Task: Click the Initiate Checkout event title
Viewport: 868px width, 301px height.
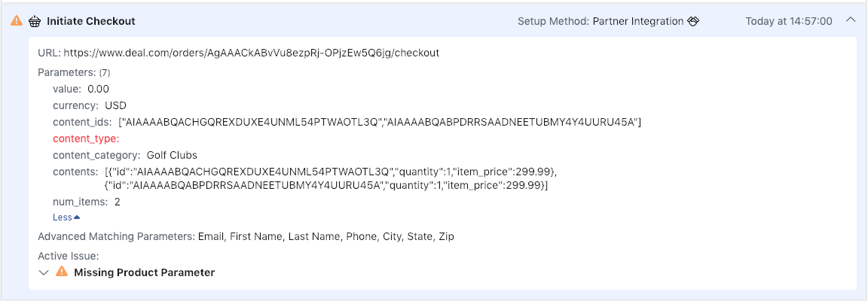Action: pos(90,21)
